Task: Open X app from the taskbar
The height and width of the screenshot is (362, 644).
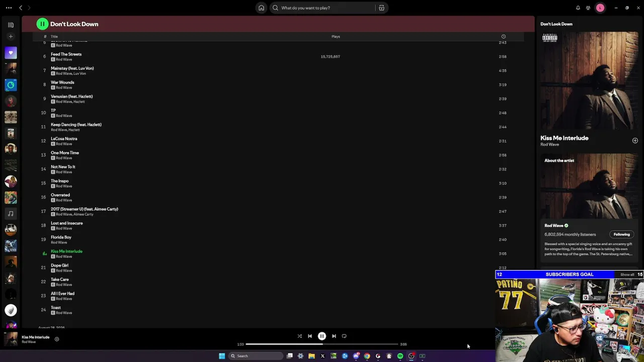Action: [323, 356]
